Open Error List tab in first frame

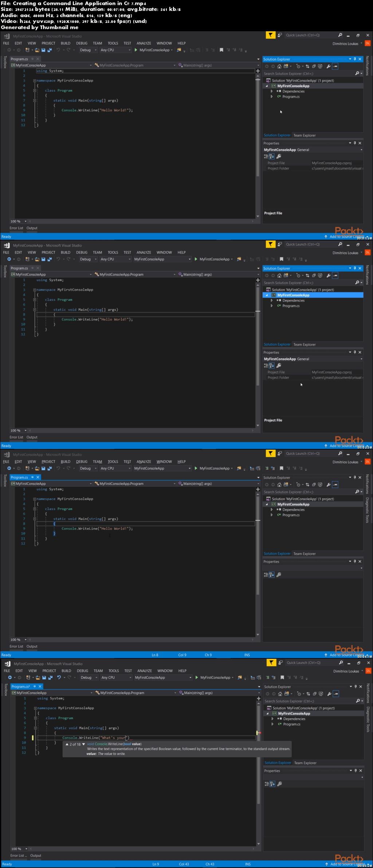pos(16,228)
